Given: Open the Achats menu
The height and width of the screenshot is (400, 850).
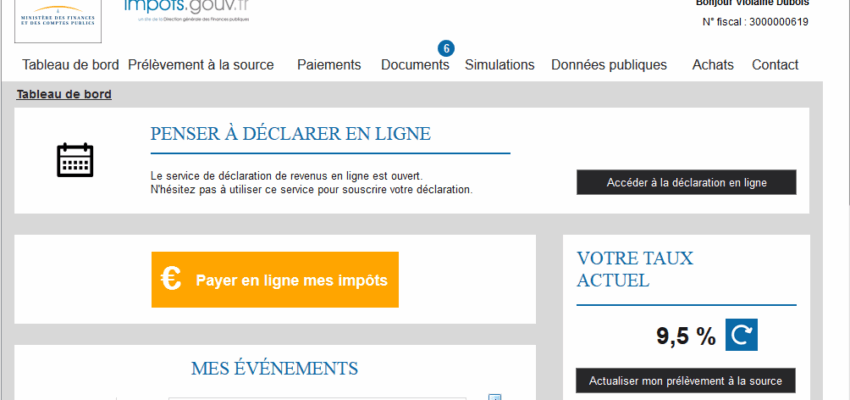Looking at the screenshot, I should click(x=713, y=65).
